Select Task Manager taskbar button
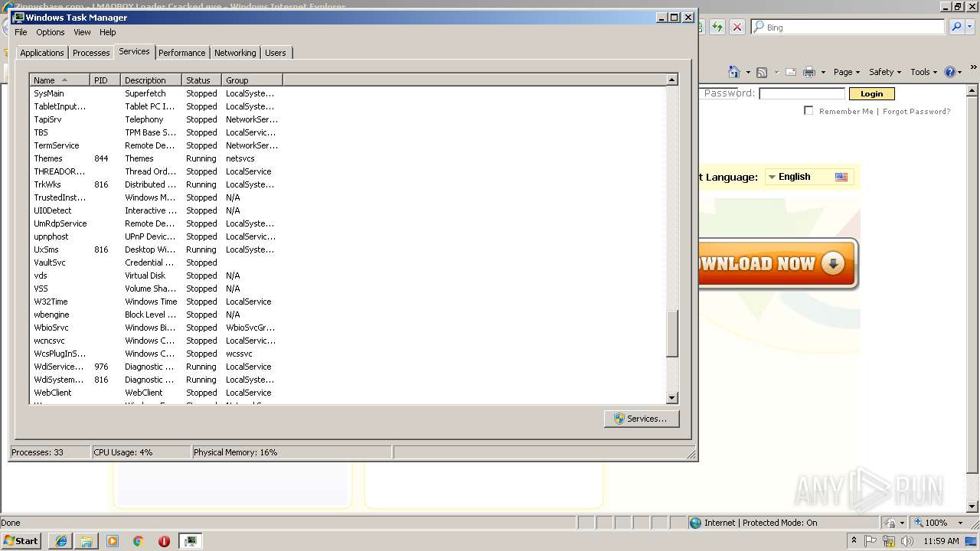 pos(190,541)
